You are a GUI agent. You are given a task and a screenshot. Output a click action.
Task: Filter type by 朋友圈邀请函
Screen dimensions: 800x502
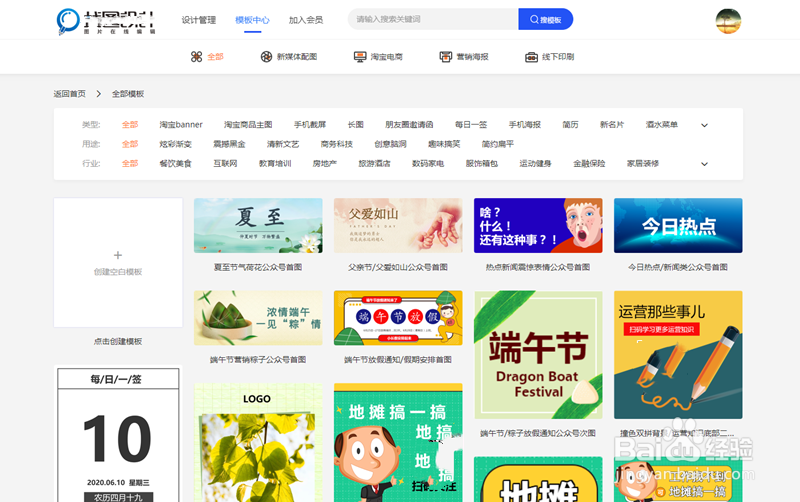[x=409, y=124]
